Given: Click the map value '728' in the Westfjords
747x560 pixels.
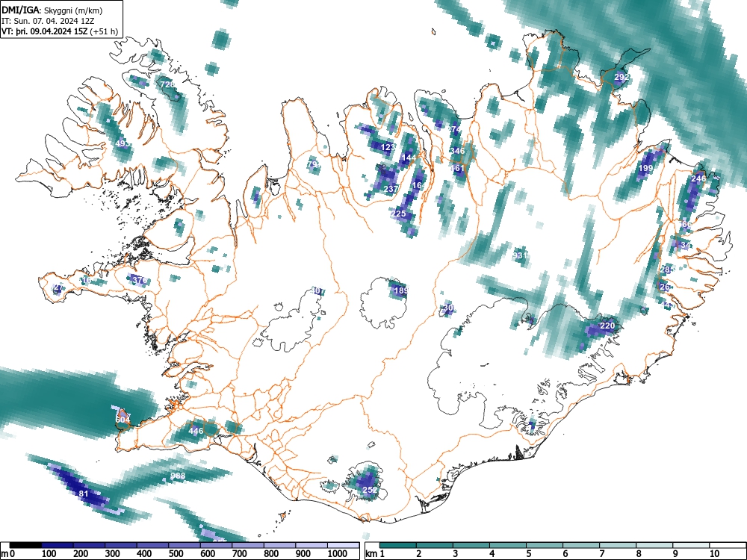Looking at the screenshot, I should (x=167, y=84).
